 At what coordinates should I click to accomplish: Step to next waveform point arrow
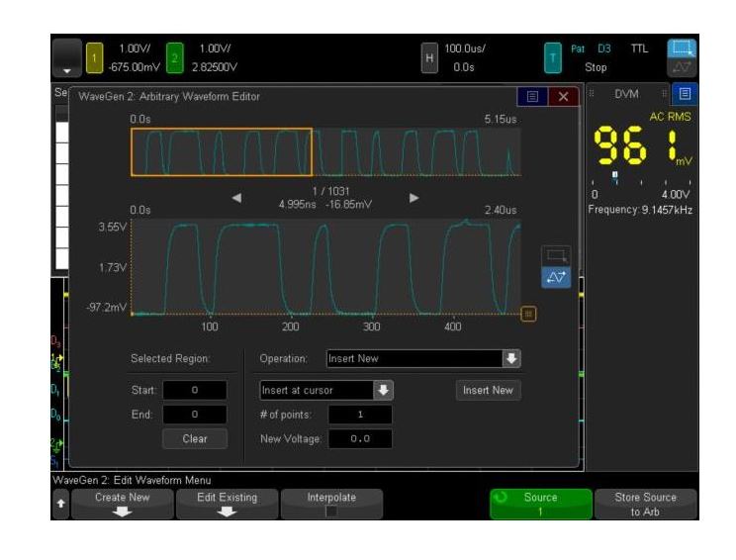click(414, 197)
